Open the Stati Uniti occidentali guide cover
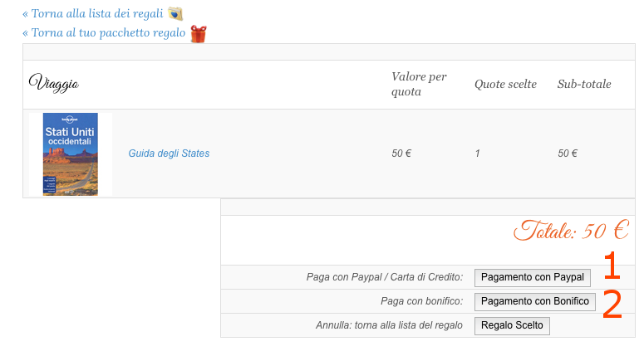Viewport: 644px width, 356px height. (x=71, y=154)
